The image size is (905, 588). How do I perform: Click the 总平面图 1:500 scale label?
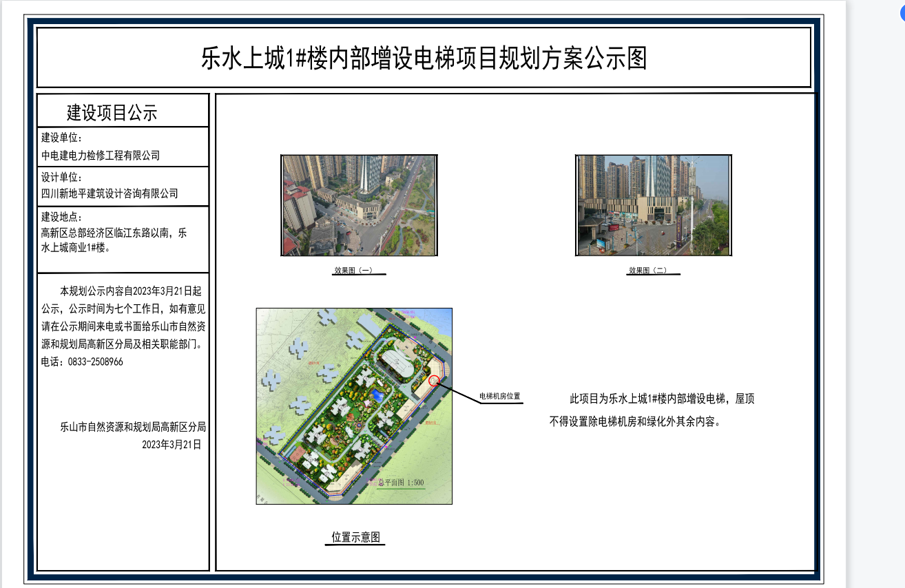point(400,483)
